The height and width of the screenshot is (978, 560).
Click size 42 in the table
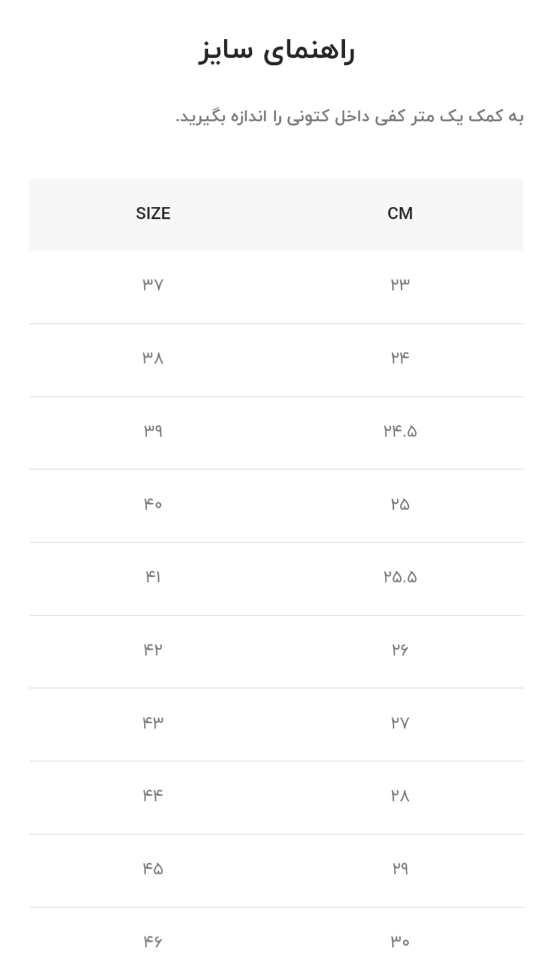pyautogui.click(x=153, y=650)
